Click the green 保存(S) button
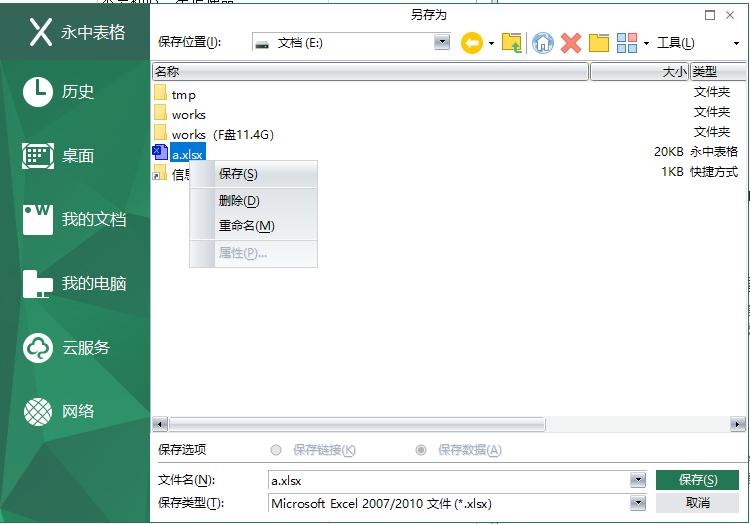 tap(697, 480)
